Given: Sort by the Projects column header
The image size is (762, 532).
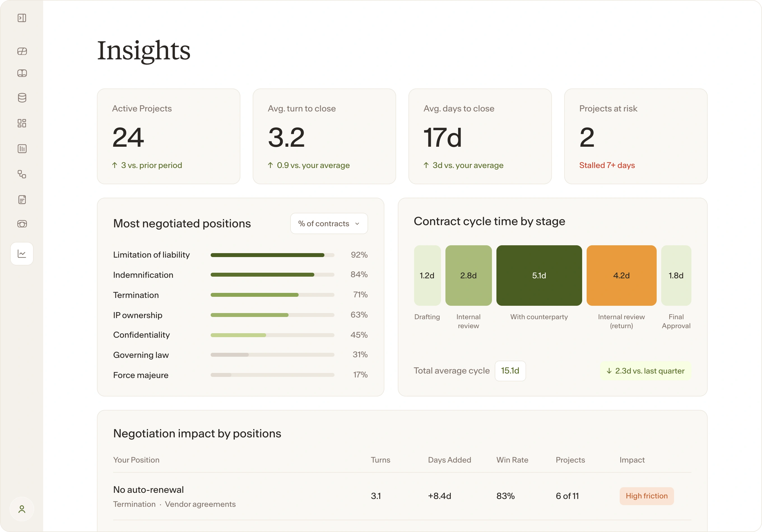Looking at the screenshot, I should (570, 460).
